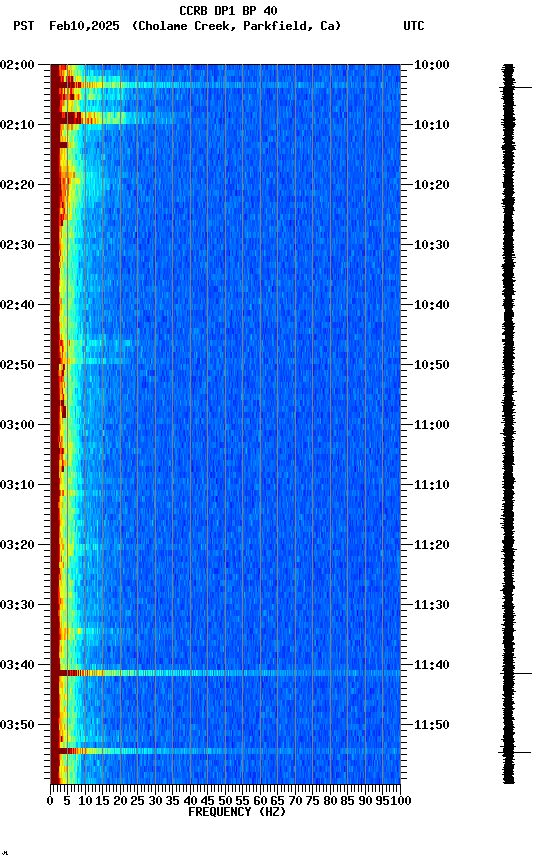Click the PST time label 03:20
Image resolution: width=552 pixels, height=864 pixels.
17,545
